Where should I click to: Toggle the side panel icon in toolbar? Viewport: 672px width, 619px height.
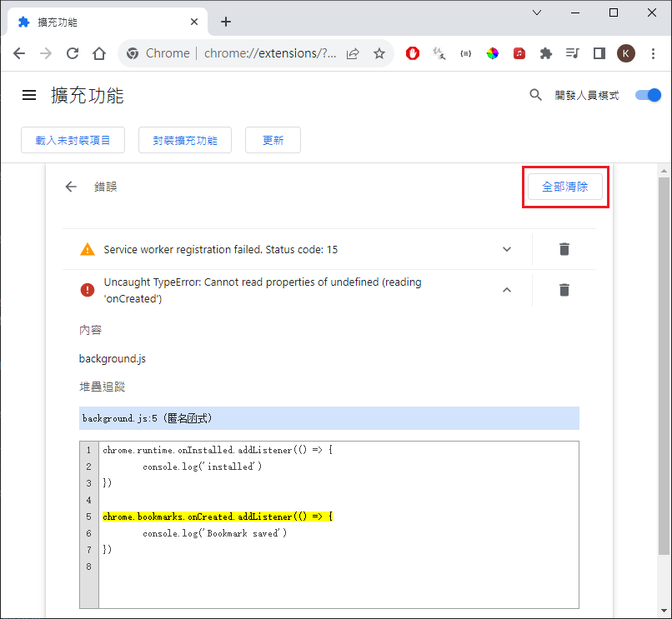pyautogui.click(x=599, y=53)
